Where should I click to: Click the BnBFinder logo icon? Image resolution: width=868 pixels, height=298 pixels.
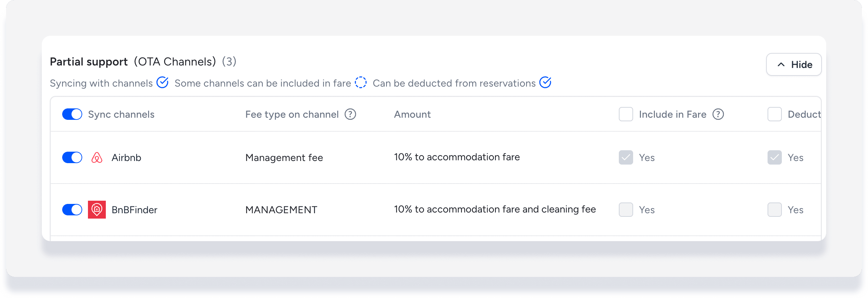click(x=97, y=210)
